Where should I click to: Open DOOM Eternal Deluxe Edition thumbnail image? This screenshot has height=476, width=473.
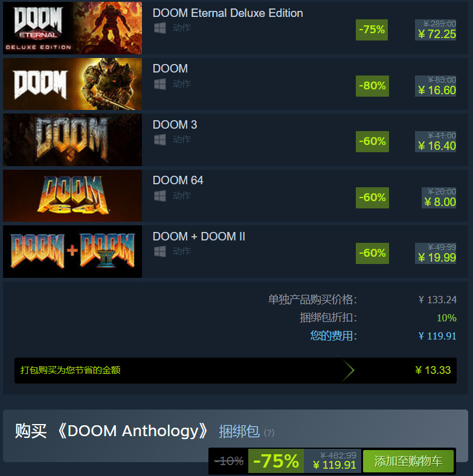pos(72,28)
